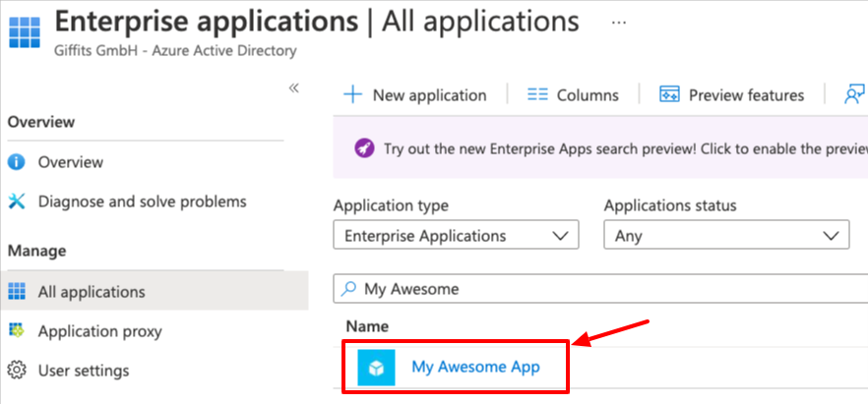Image resolution: width=868 pixels, height=404 pixels.
Task: Click the Overview info icon
Action: [x=17, y=162]
